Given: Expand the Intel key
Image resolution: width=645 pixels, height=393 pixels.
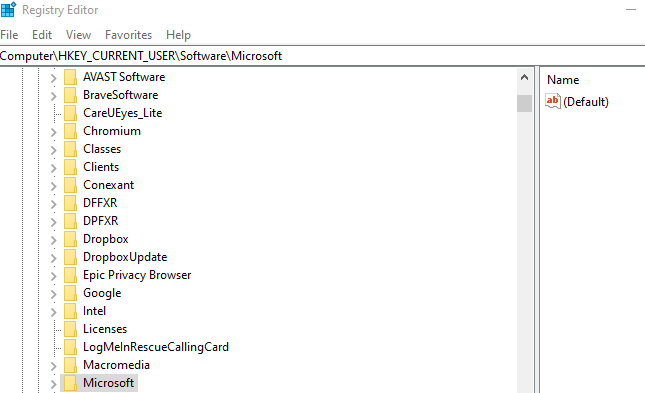Looking at the screenshot, I should click(53, 312).
